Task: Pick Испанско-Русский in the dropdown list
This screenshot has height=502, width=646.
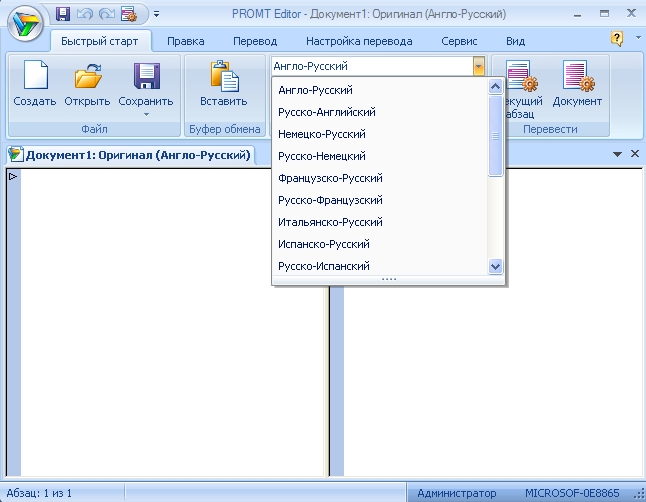Action: coord(324,244)
